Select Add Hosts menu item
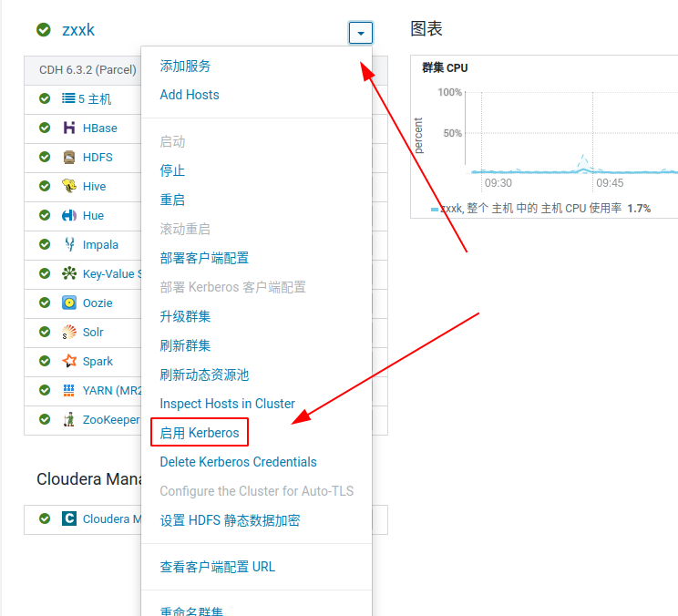 [190, 95]
